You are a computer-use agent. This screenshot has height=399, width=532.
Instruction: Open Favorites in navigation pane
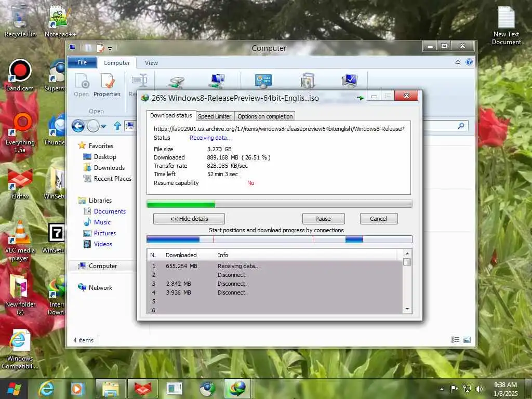(101, 145)
